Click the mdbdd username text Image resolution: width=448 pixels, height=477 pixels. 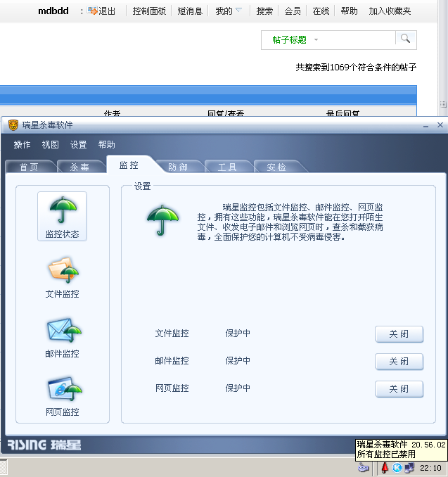pyautogui.click(x=53, y=11)
